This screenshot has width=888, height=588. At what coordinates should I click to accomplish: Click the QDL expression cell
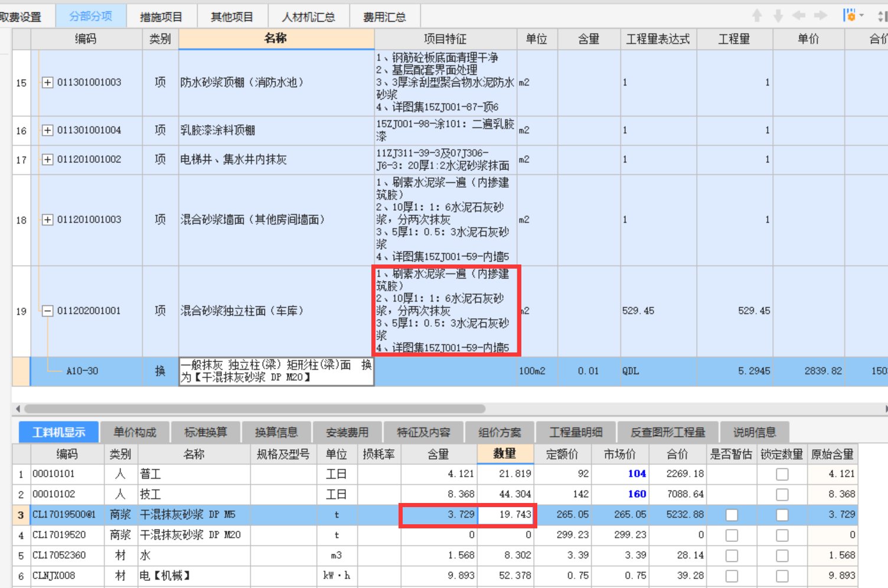tap(658, 371)
